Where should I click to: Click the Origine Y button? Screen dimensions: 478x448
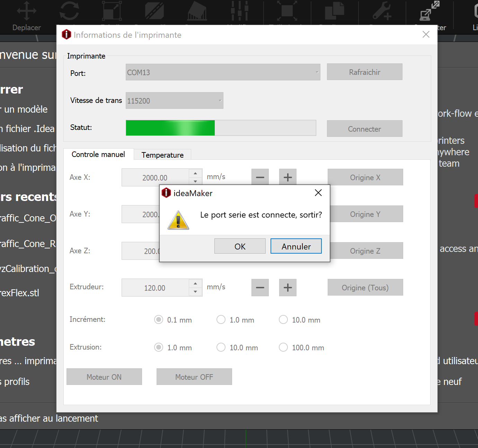coord(366,214)
